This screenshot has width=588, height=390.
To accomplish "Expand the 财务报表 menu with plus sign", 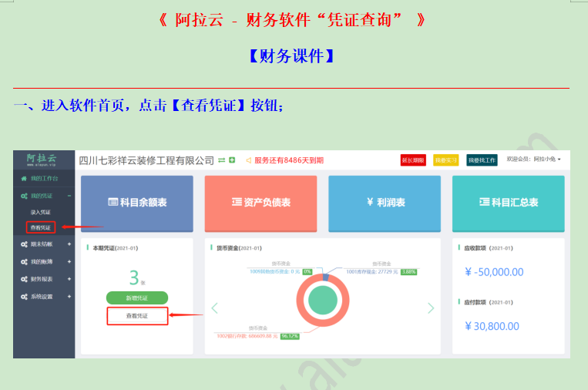I will click(69, 279).
